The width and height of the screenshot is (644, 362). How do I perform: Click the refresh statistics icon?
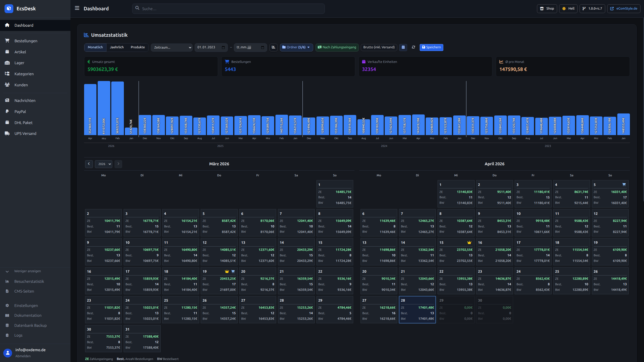coord(413,47)
